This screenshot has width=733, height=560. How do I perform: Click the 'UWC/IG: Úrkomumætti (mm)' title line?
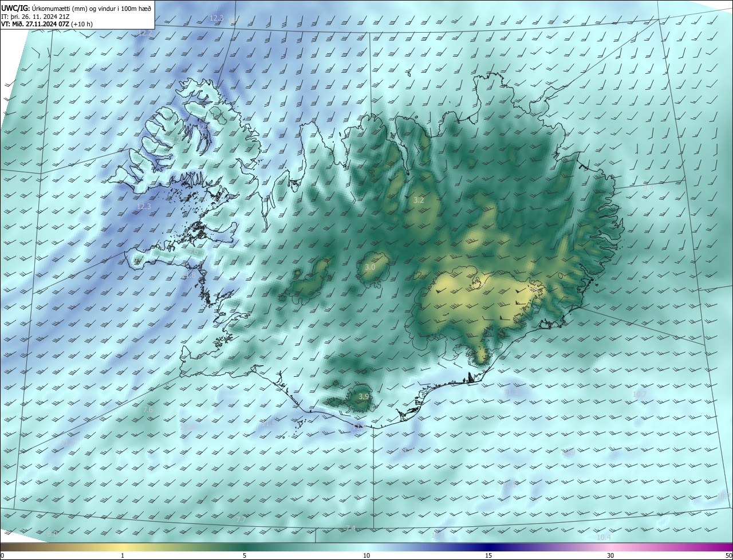click(x=76, y=7)
